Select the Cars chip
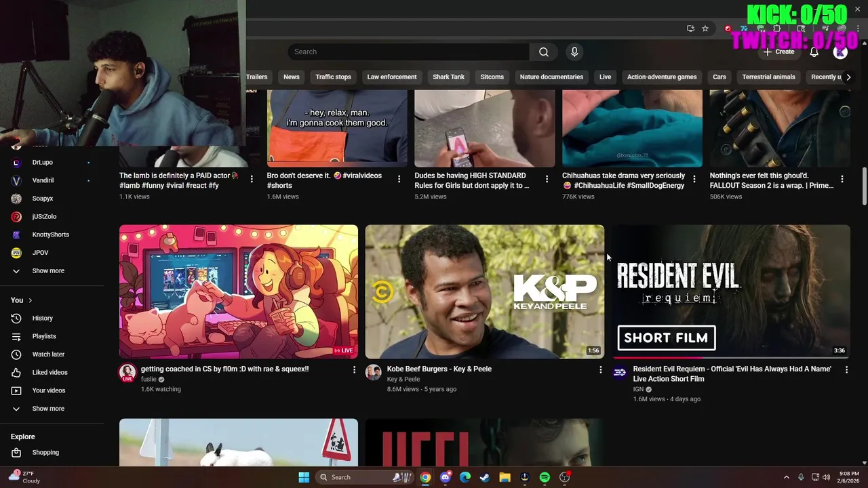The width and height of the screenshot is (868, 488). (x=719, y=77)
